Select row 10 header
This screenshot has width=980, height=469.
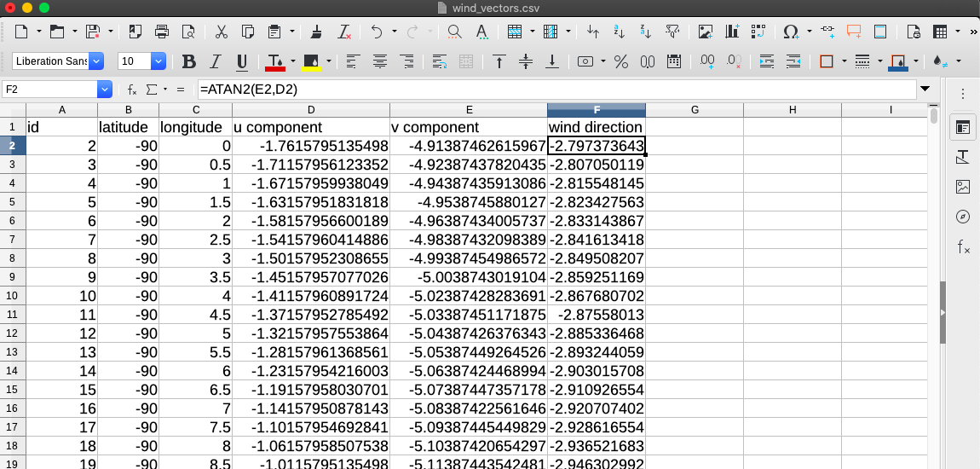pos(13,296)
